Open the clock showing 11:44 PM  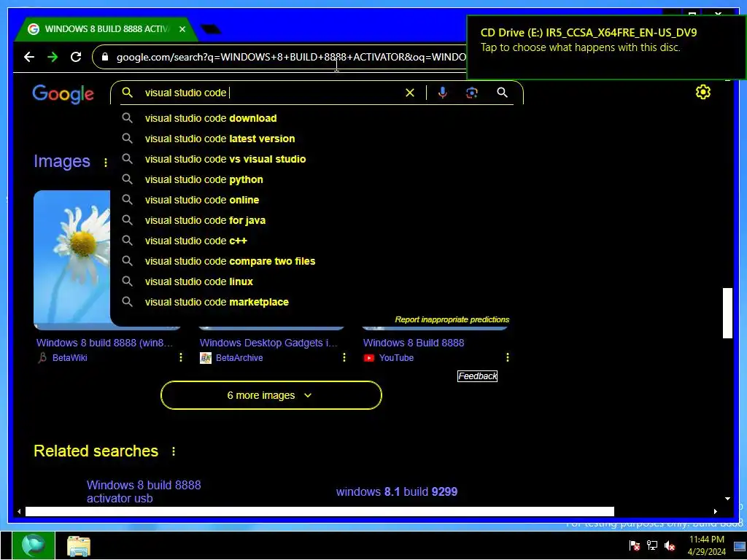(706, 545)
